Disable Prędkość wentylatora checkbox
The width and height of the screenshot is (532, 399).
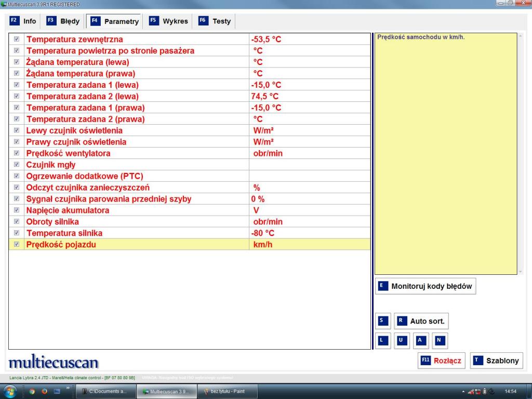click(16, 153)
